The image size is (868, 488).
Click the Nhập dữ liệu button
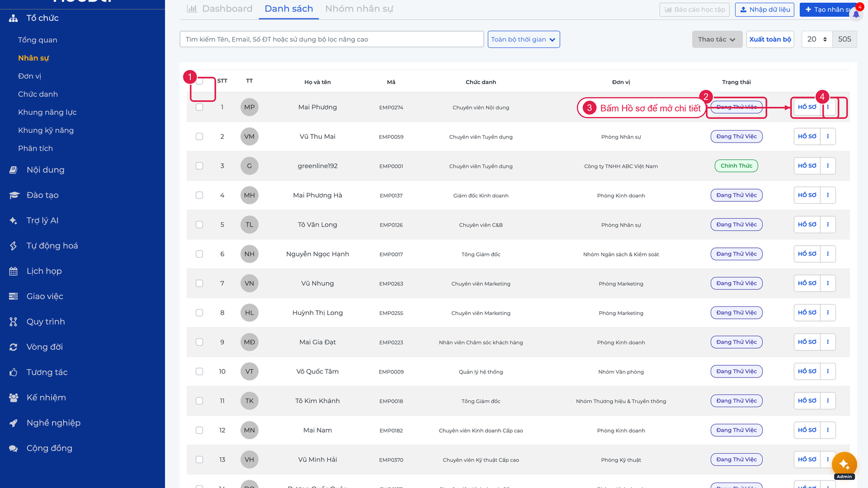coord(765,10)
